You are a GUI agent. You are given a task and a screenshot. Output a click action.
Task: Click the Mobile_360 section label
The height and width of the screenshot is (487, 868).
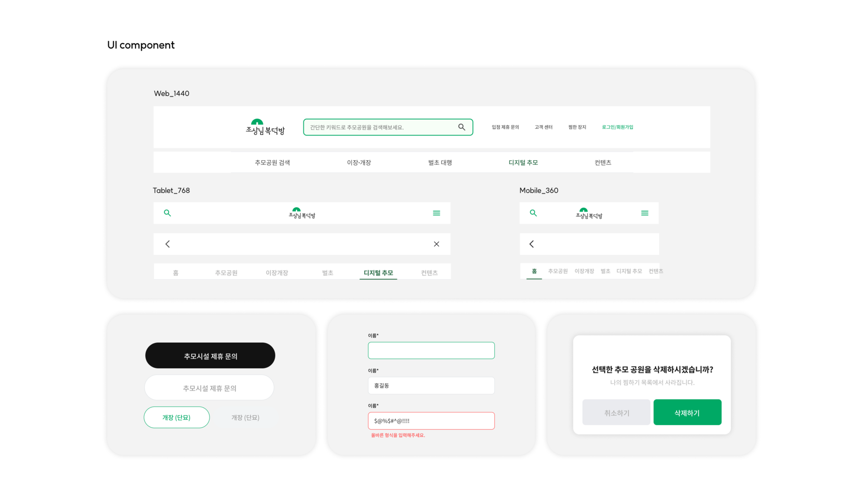539,191
